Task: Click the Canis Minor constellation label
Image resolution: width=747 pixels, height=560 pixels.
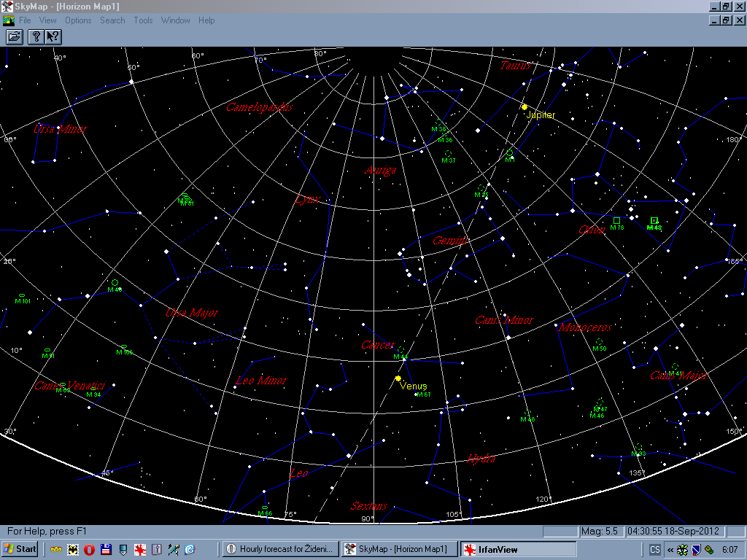Action: pos(504,320)
